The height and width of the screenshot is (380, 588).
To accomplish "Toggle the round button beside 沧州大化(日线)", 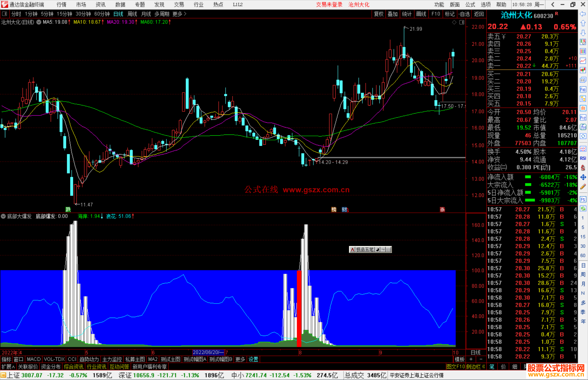I will click(39, 22).
